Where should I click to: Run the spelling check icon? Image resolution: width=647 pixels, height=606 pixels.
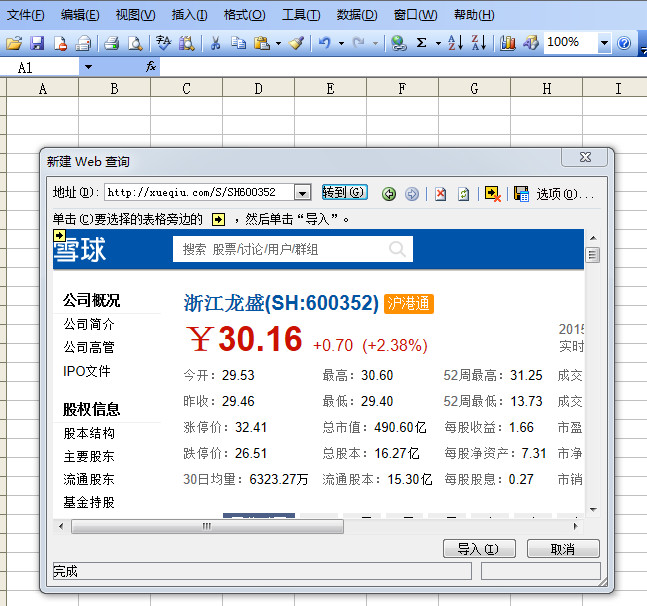tap(163, 42)
